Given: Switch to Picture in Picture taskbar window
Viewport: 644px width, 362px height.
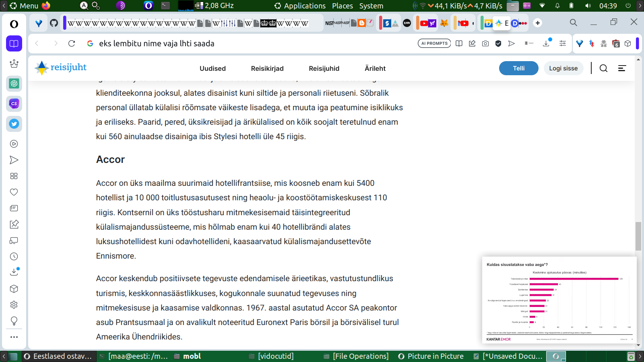Looking at the screenshot, I should click(431, 356).
